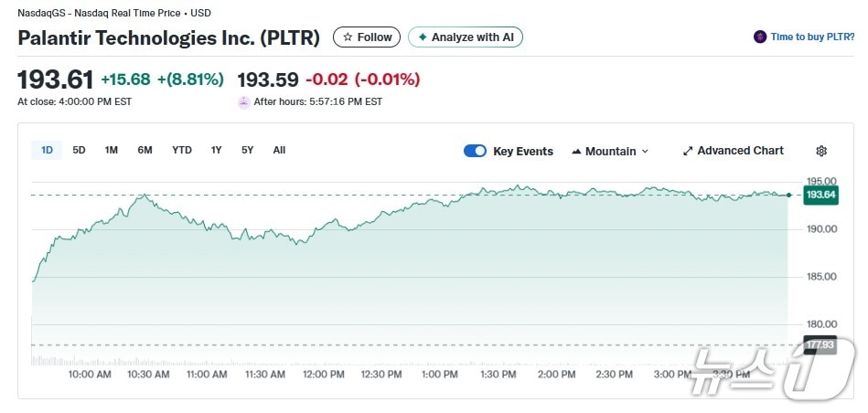Switch chart to YTD range
The image size is (868, 413).
coord(182,150)
